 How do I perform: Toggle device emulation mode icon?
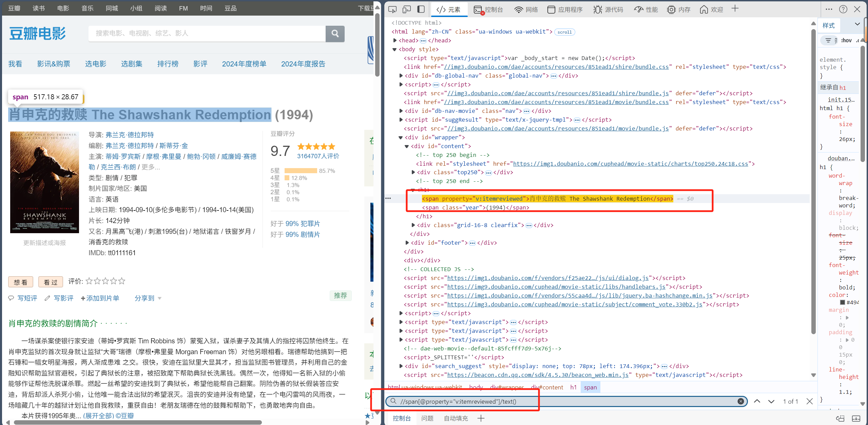tap(406, 9)
